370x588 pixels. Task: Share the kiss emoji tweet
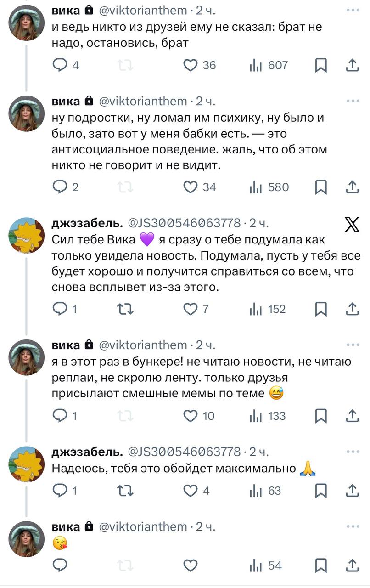click(x=352, y=565)
